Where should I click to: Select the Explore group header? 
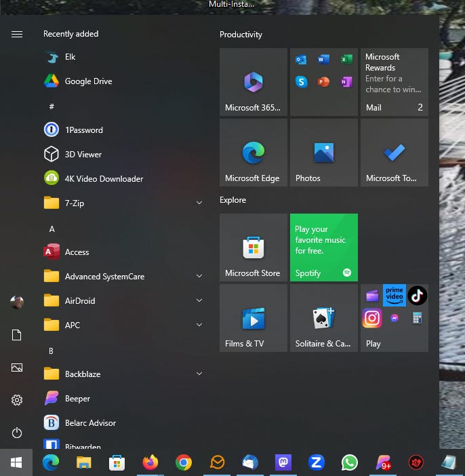(x=232, y=200)
